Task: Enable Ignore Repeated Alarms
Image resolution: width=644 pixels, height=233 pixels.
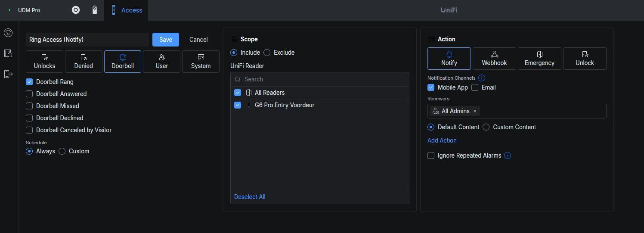Action: click(x=431, y=155)
